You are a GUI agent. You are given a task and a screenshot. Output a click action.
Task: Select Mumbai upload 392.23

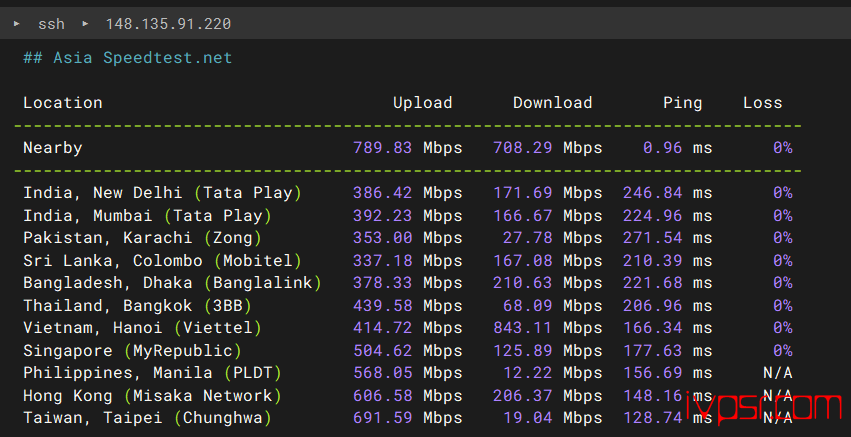383,216
